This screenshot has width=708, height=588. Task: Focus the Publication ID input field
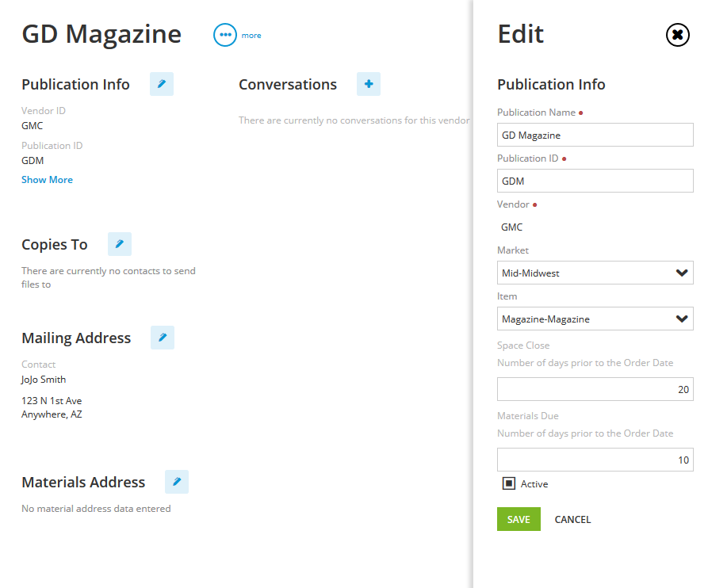(x=595, y=181)
